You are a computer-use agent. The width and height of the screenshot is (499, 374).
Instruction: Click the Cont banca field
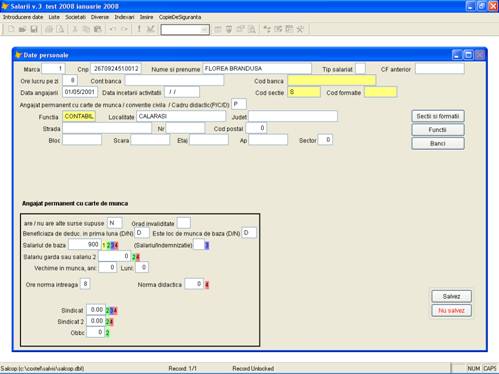(x=174, y=80)
